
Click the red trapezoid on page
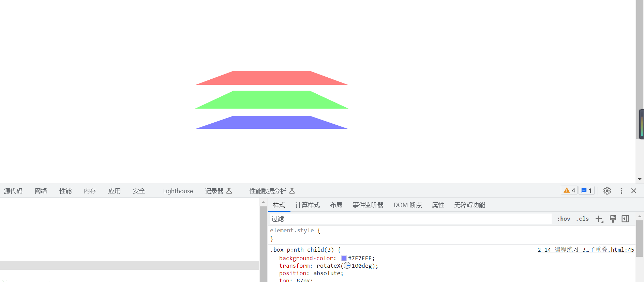coord(272,78)
